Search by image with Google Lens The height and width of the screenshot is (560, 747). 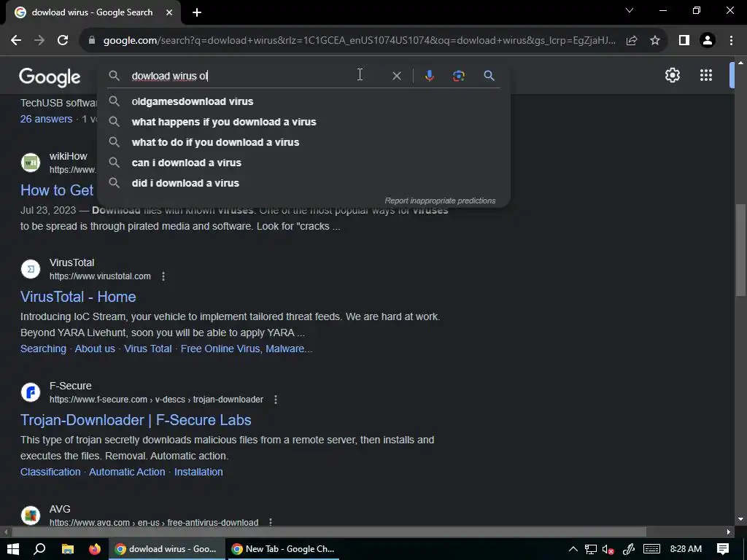point(458,76)
